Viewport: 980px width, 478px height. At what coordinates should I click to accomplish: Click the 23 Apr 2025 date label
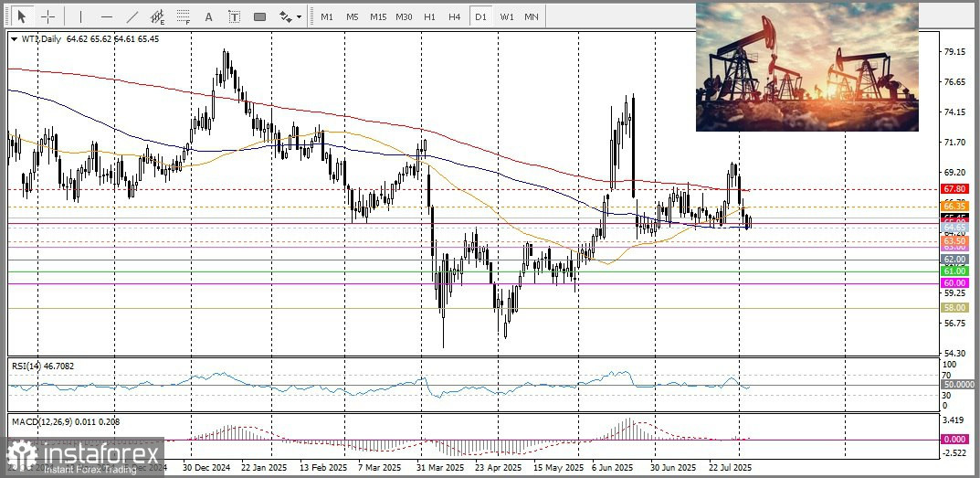coord(499,468)
